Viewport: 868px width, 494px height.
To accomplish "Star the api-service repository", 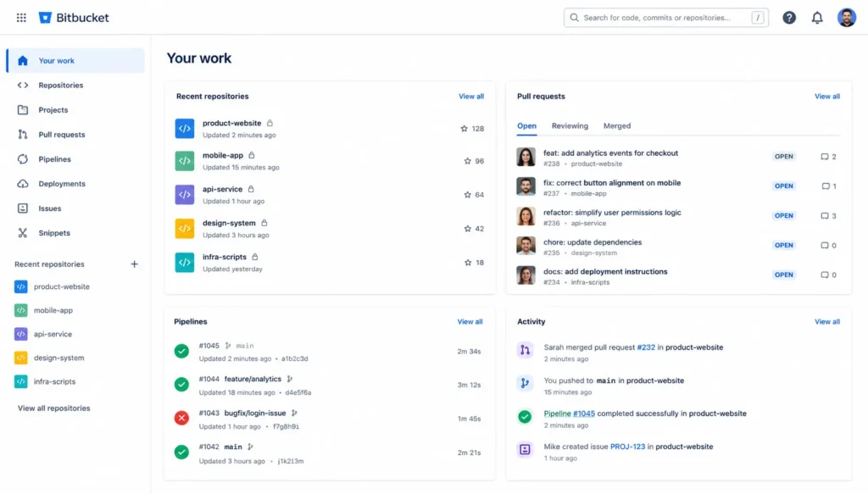I will click(x=467, y=195).
